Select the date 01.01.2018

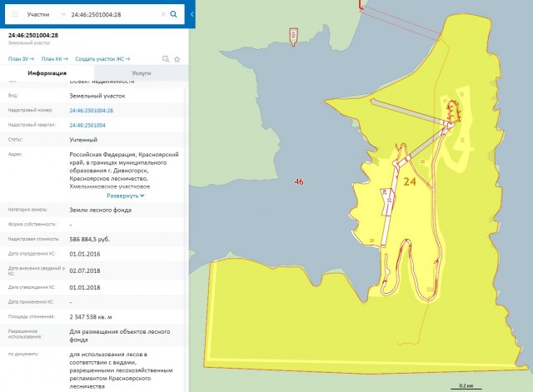tap(85, 287)
